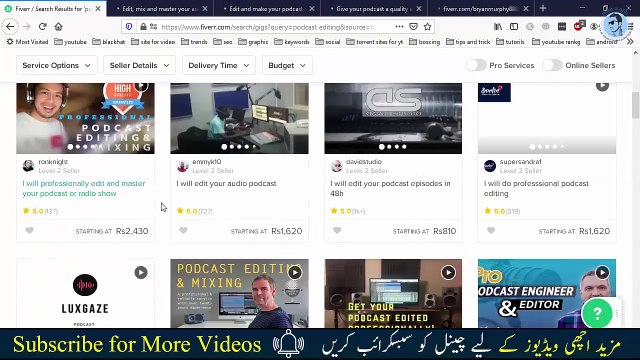Image resolution: width=640 pixels, height=360 pixels.
Task: Click the Rs810 starting price
Action: coord(444,231)
